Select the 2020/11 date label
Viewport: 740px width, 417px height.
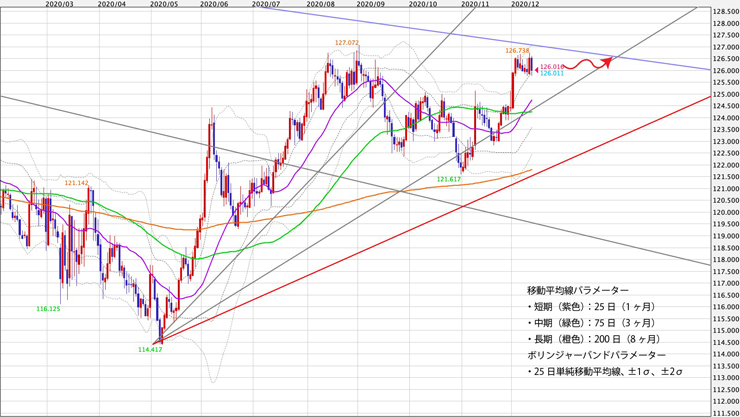[475, 4]
